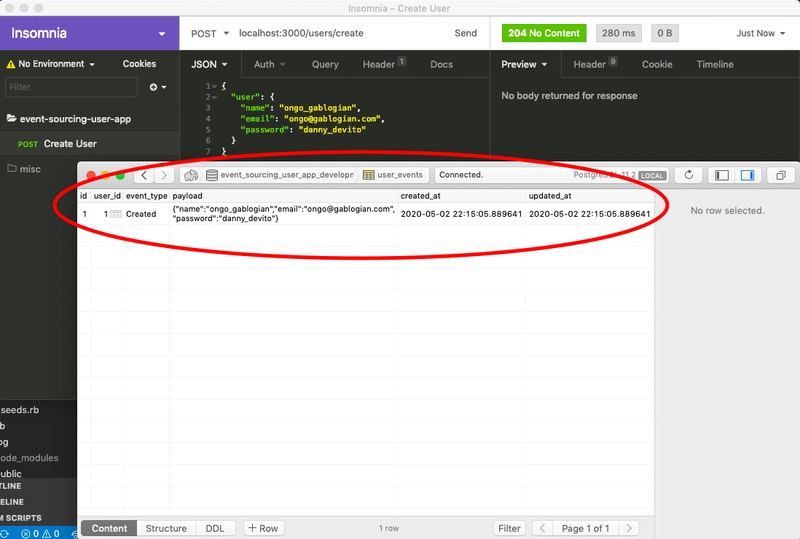Fold the user object at line 2
The width and height of the screenshot is (800, 539).
tap(215, 97)
